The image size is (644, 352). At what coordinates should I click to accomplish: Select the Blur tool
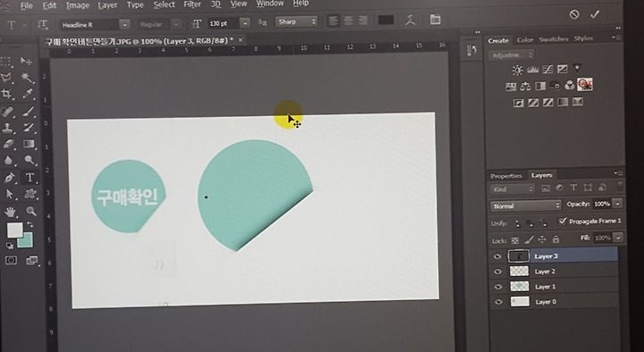[8, 161]
